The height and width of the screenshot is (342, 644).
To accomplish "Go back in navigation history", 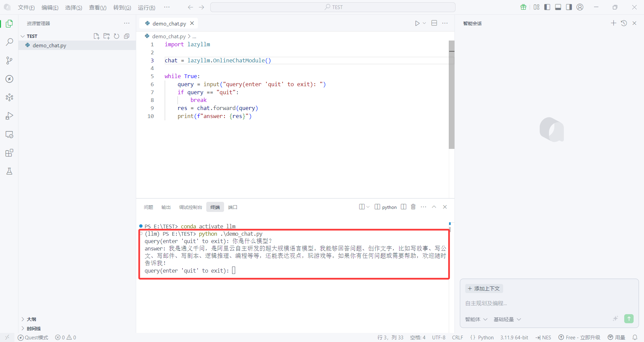I will coord(191,7).
